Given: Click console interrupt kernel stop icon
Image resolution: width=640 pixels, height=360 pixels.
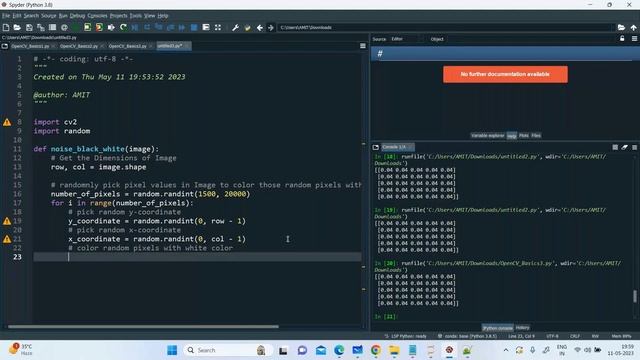Looking at the screenshot, I should point(615,147).
